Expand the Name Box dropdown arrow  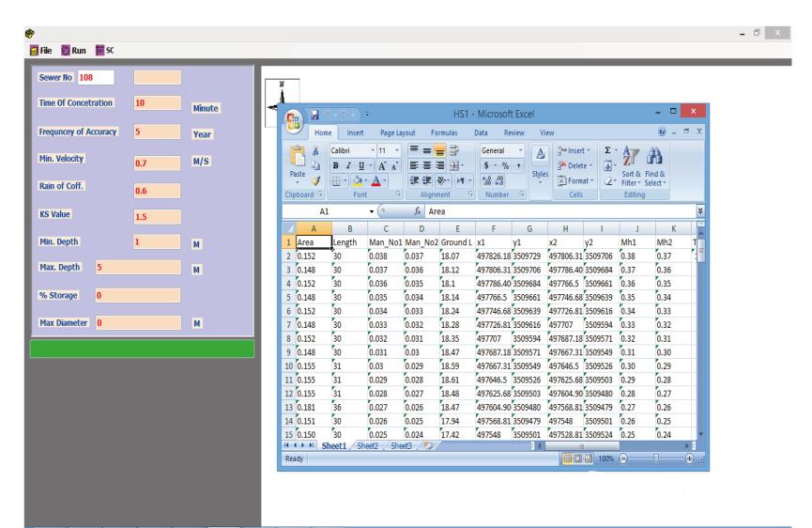(372, 211)
